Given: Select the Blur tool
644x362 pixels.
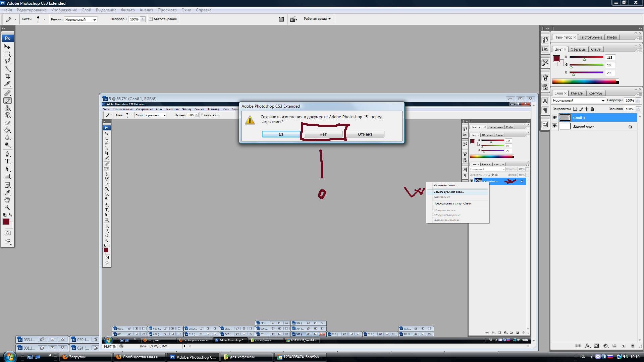Looking at the screenshot, I should [7, 137].
